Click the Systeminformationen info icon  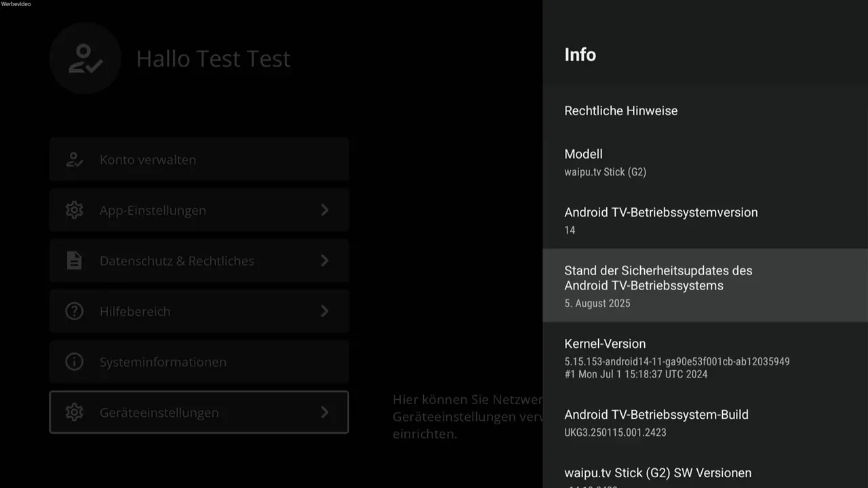[x=74, y=361]
